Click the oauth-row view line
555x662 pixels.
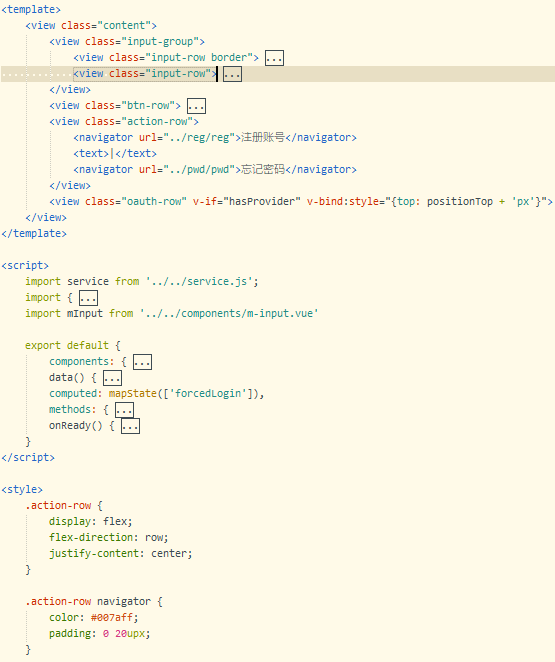point(301,202)
